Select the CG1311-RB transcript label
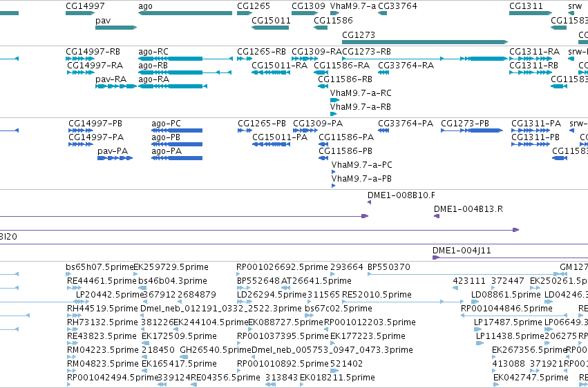The image size is (588, 388). pos(533,66)
